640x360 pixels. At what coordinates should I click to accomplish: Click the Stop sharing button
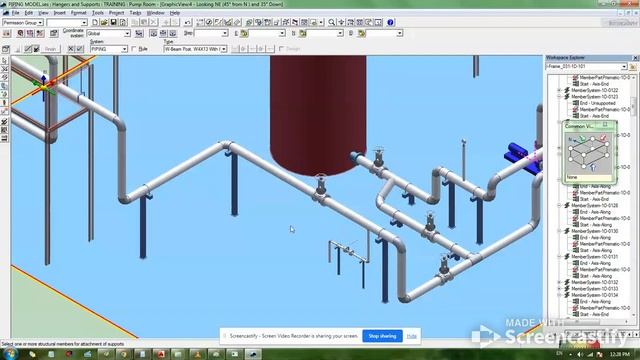[x=382, y=336]
